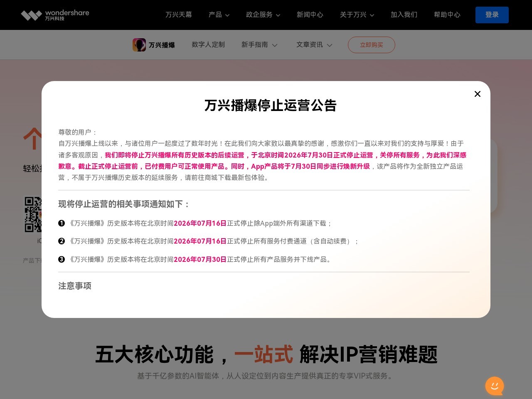Screen dimensions: 532x399
Task: Click the 万兴播爆 brand name text
Action: point(162,45)
